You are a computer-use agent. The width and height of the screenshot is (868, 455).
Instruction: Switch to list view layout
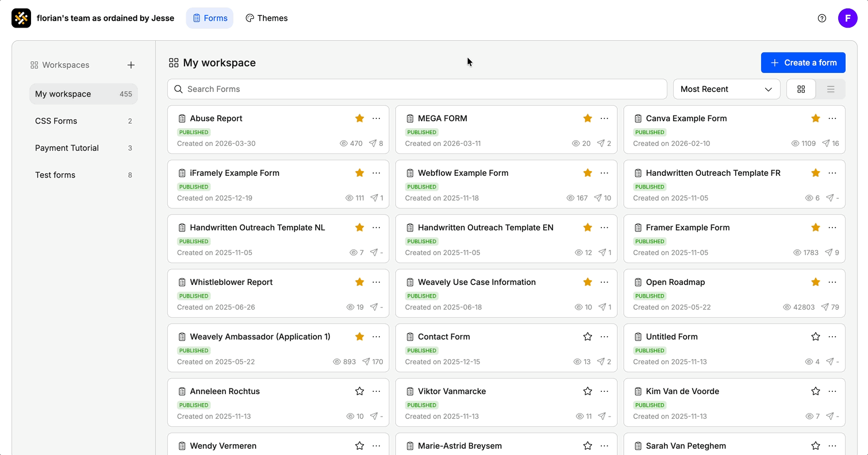pyautogui.click(x=831, y=89)
